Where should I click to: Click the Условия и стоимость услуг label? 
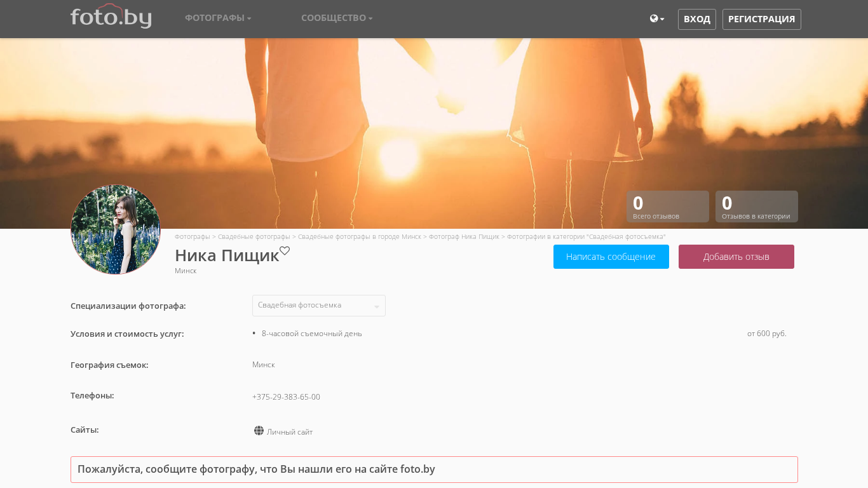(127, 334)
